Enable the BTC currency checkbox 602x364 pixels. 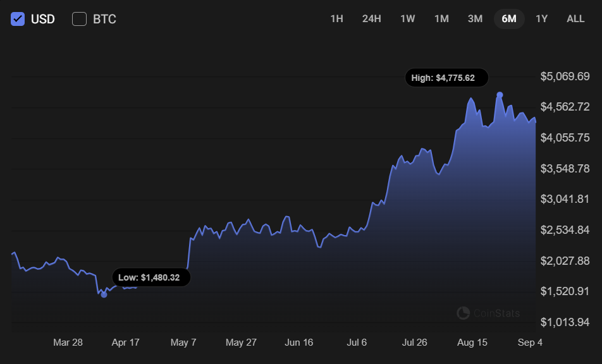coord(79,19)
